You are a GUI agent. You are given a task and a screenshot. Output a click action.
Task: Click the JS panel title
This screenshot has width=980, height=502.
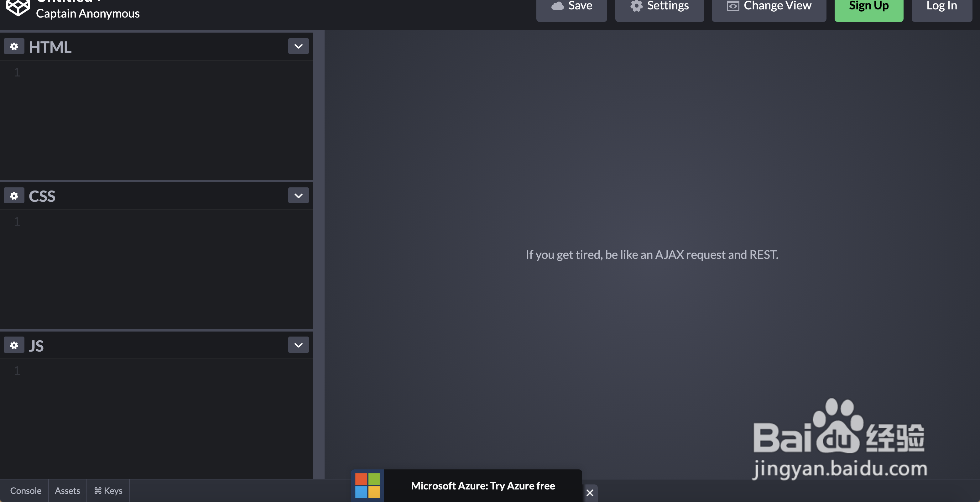pos(37,346)
